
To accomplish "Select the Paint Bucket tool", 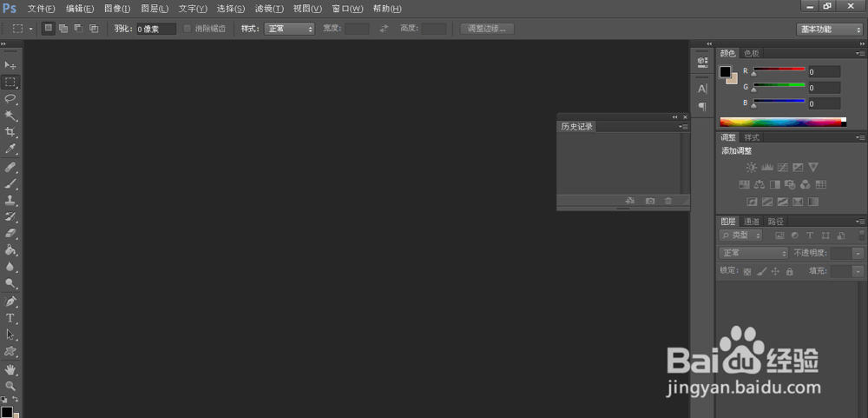I will [x=10, y=250].
